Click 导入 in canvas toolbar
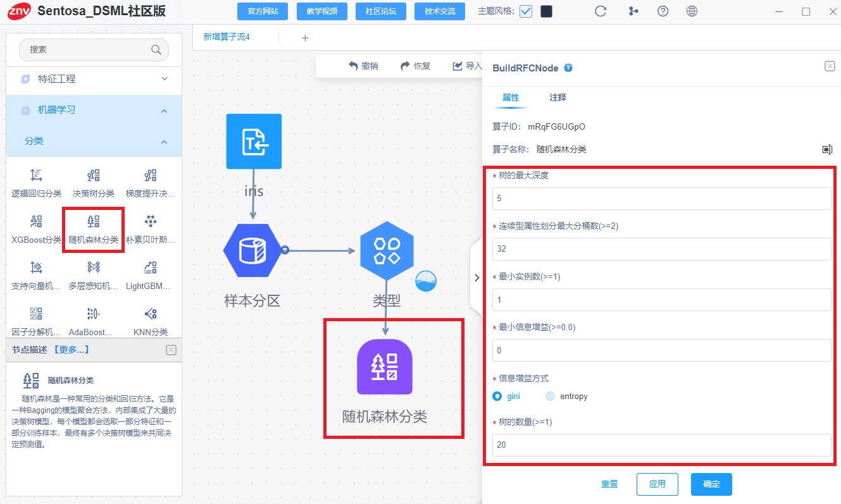This screenshot has width=841, height=504. 467,66
